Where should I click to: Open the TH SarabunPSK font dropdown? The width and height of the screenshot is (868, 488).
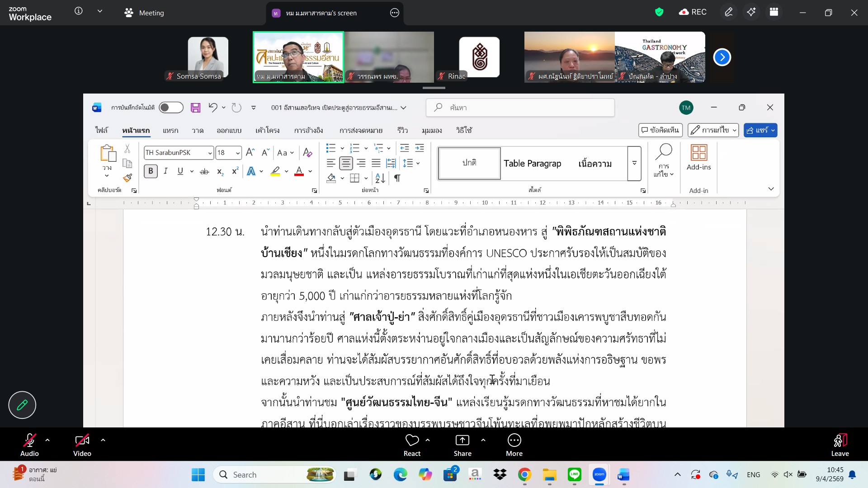pos(210,153)
